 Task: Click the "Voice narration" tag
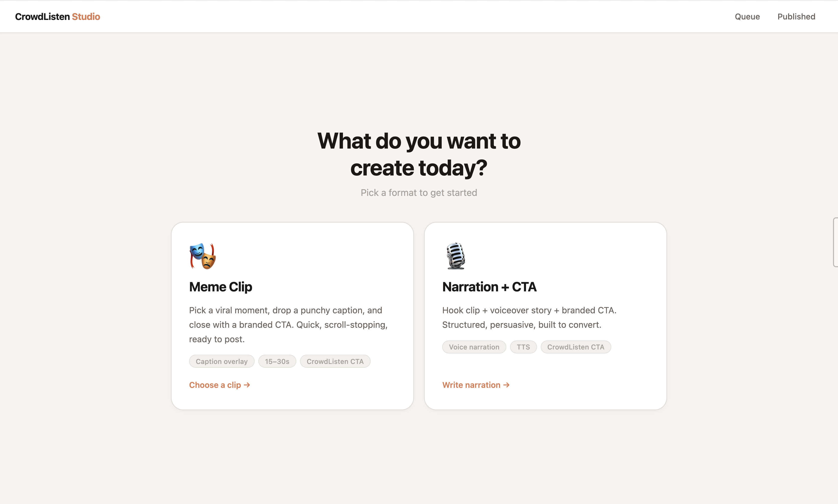click(x=474, y=347)
